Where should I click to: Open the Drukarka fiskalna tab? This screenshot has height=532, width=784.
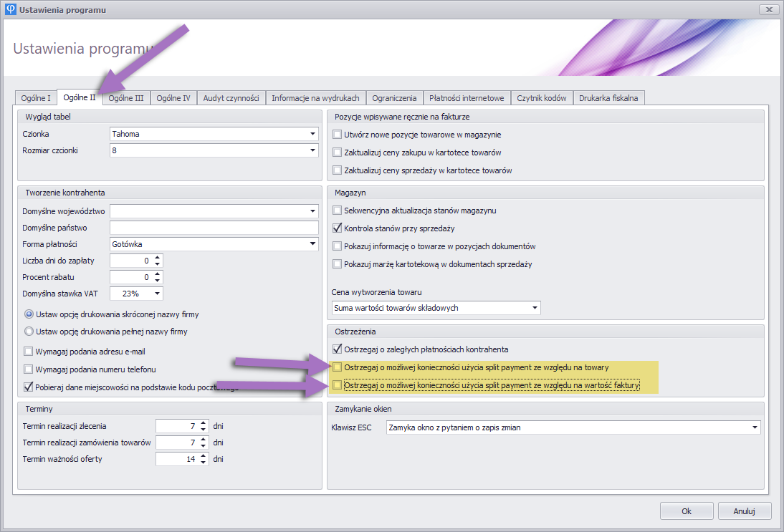coord(608,98)
